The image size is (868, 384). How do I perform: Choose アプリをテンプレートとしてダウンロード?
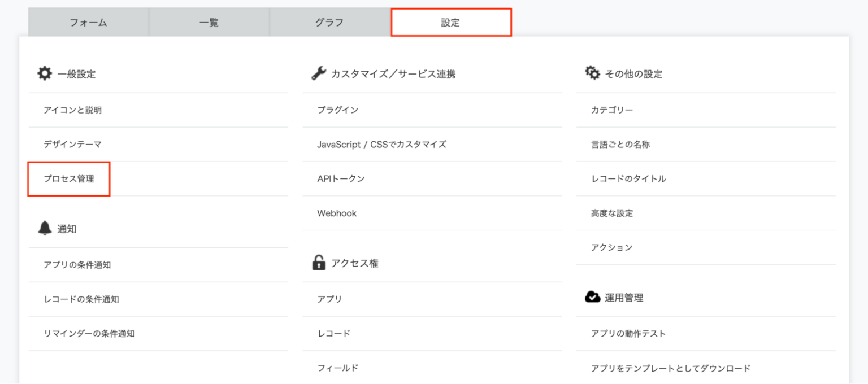(x=671, y=368)
